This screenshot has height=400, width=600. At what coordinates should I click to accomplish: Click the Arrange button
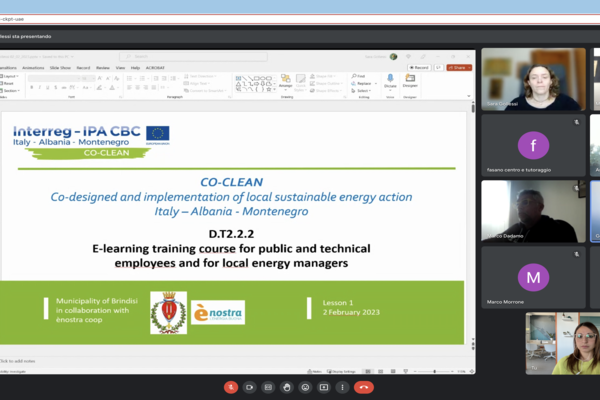click(285, 83)
